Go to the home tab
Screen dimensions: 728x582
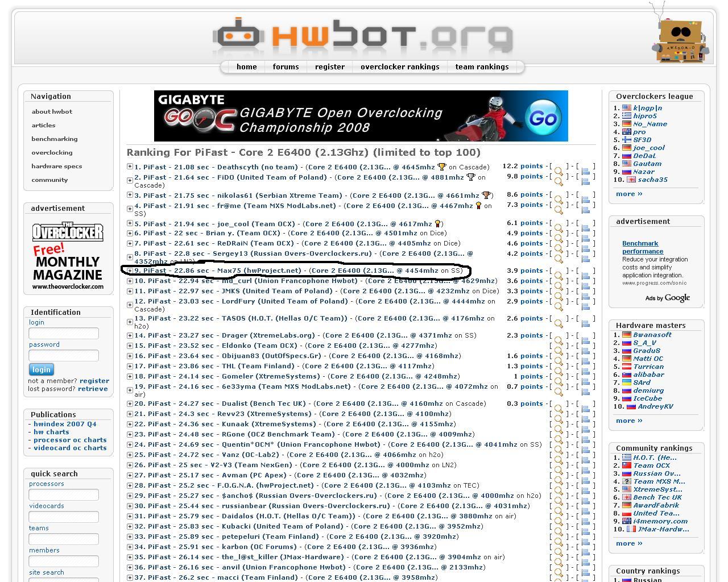pos(246,67)
